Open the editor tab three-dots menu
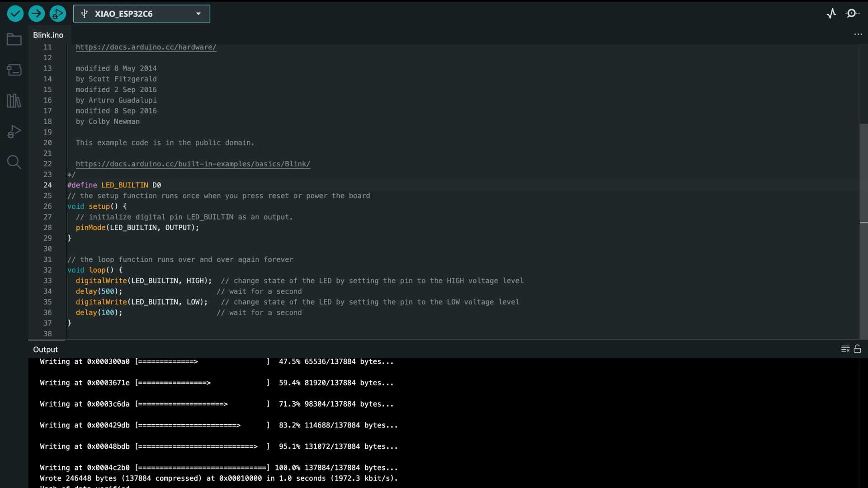 tap(858, 35)
